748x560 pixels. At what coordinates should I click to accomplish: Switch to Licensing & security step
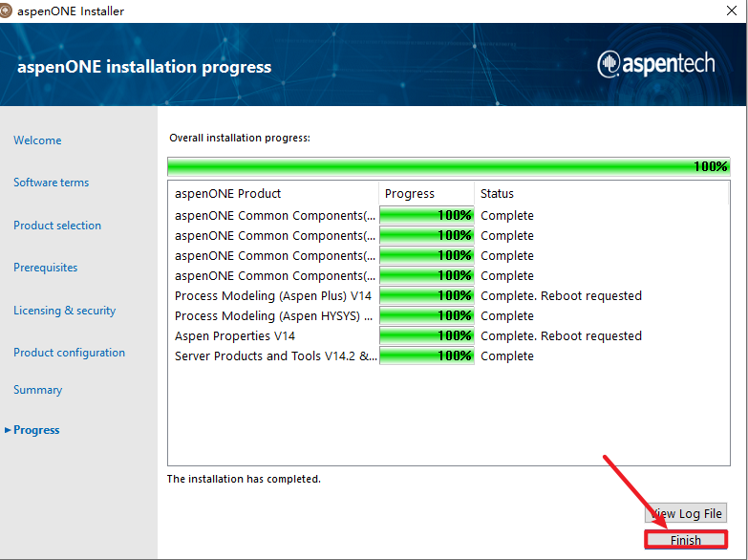[64, 311]
